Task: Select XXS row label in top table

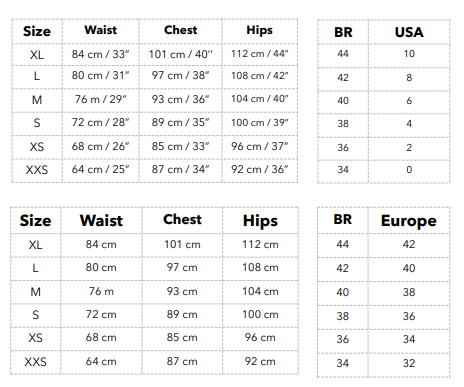Action: [x=37, y=170]
